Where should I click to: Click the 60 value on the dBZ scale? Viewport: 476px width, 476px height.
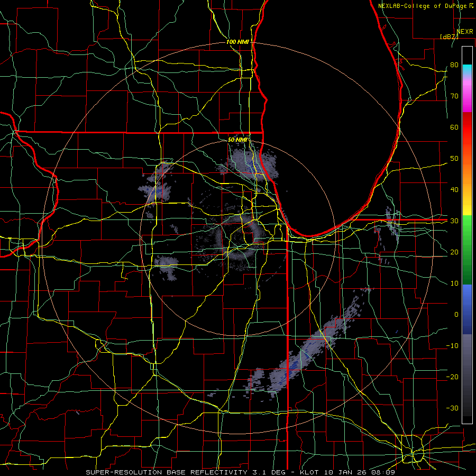pos(454,127)
